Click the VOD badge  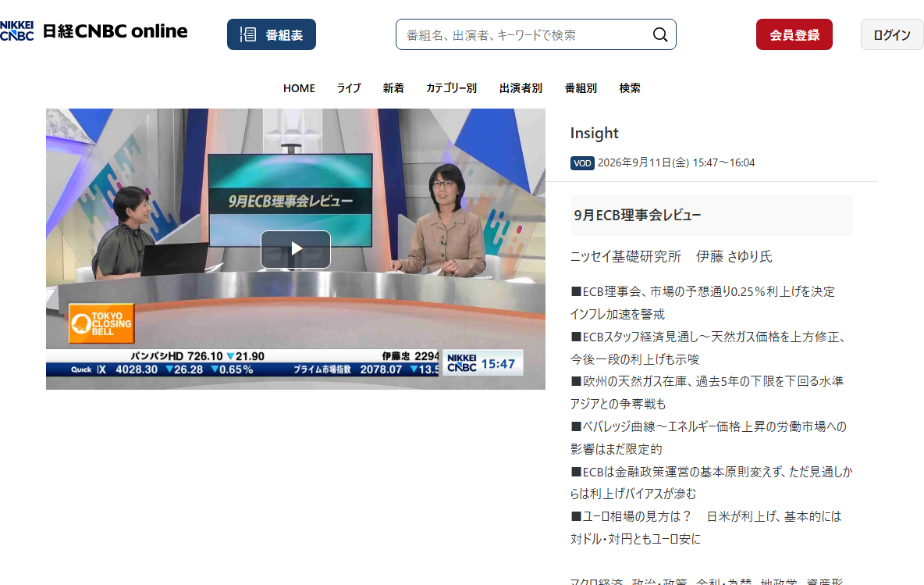pyautogui.click(x=582, y=163)
